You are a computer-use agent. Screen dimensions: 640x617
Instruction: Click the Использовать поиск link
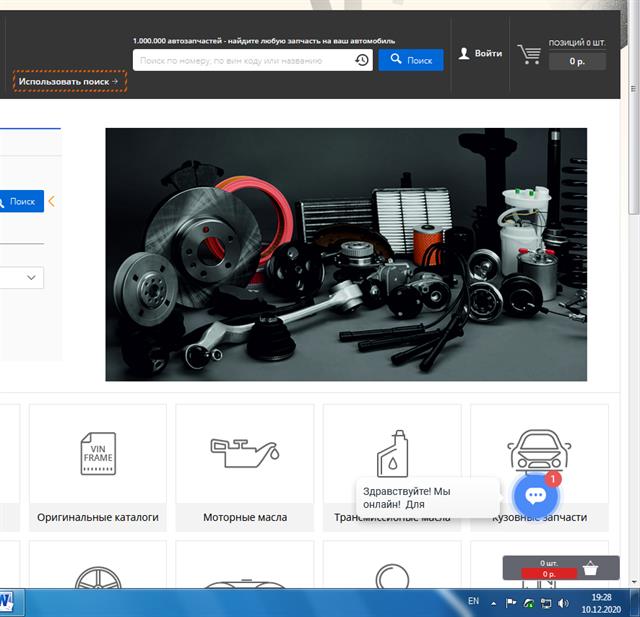70,81
